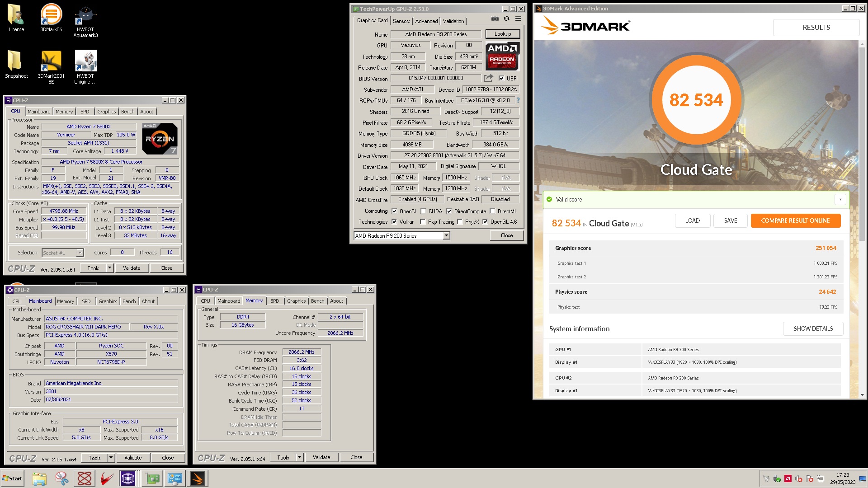Launch HWBOT Unigine desktop shortcut
Viewport: 868px width, 488px height.
85,67
